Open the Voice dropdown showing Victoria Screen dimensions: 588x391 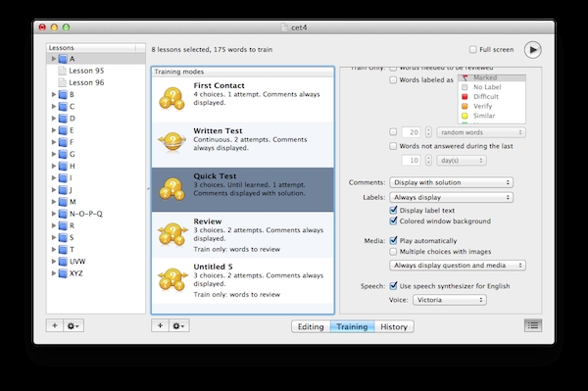click(x=450, y=300)
